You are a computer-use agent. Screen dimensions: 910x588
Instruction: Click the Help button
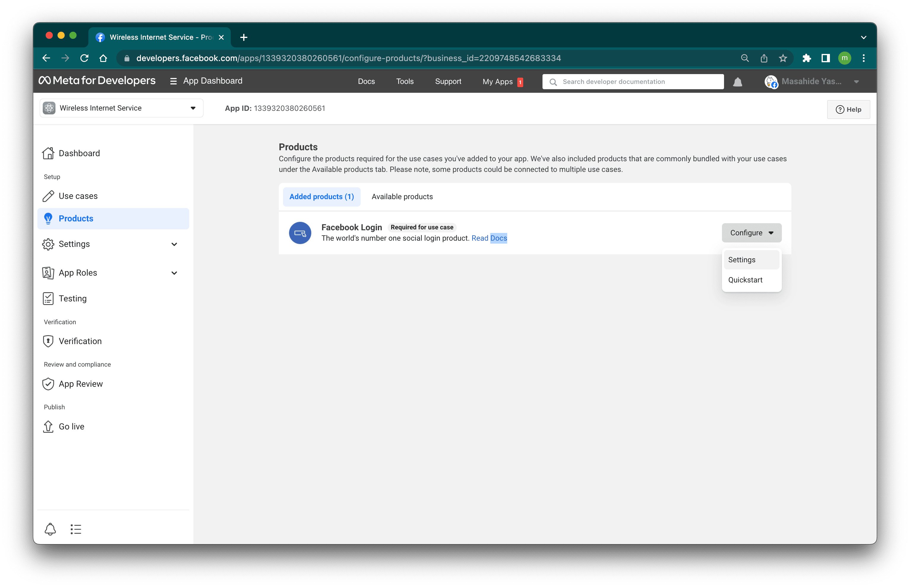click(x=848, y=110)
